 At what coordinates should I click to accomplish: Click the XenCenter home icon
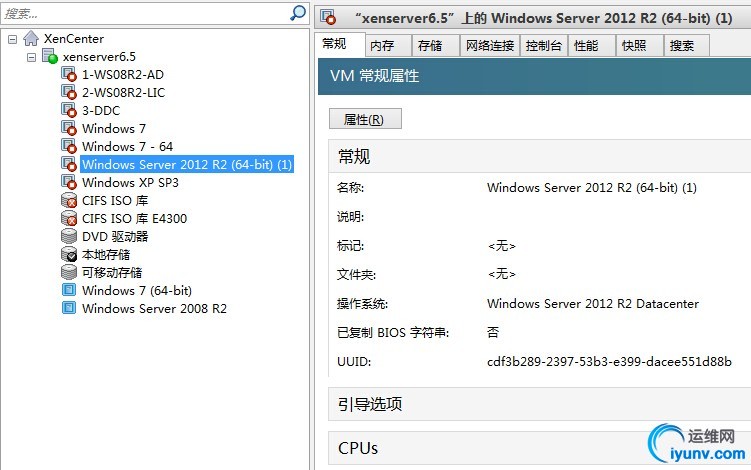pyautogui.click(x=31, y=38)
